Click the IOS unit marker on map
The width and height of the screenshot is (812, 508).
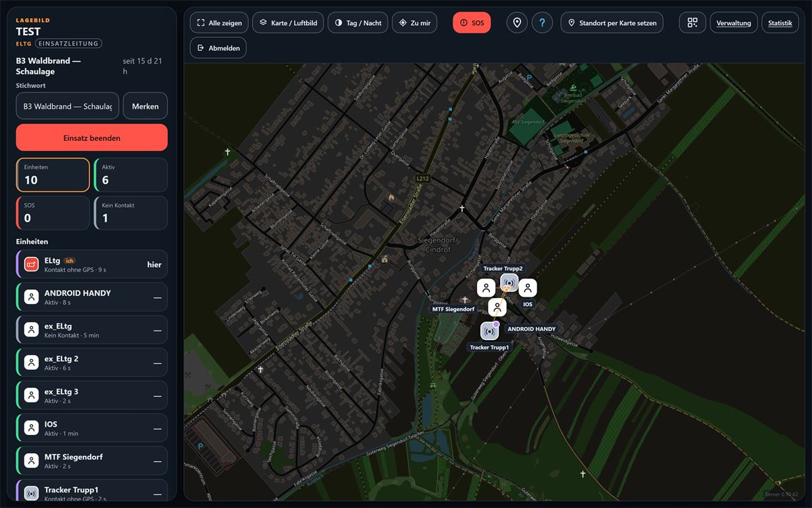(528, 288)
